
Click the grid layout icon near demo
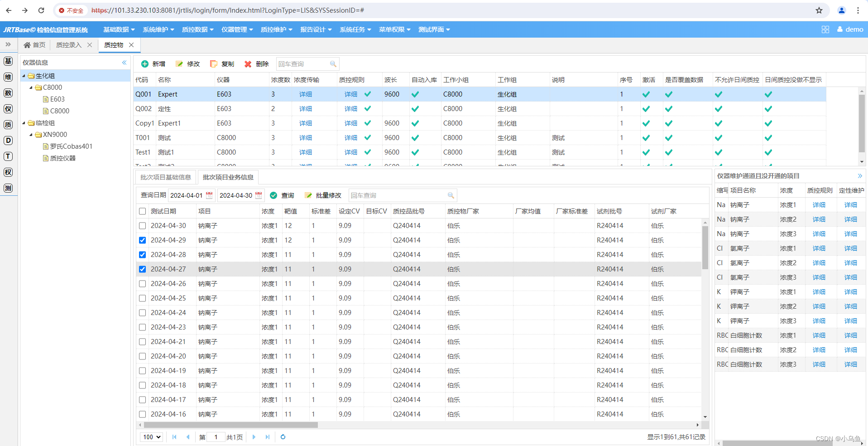pos(825,29)
